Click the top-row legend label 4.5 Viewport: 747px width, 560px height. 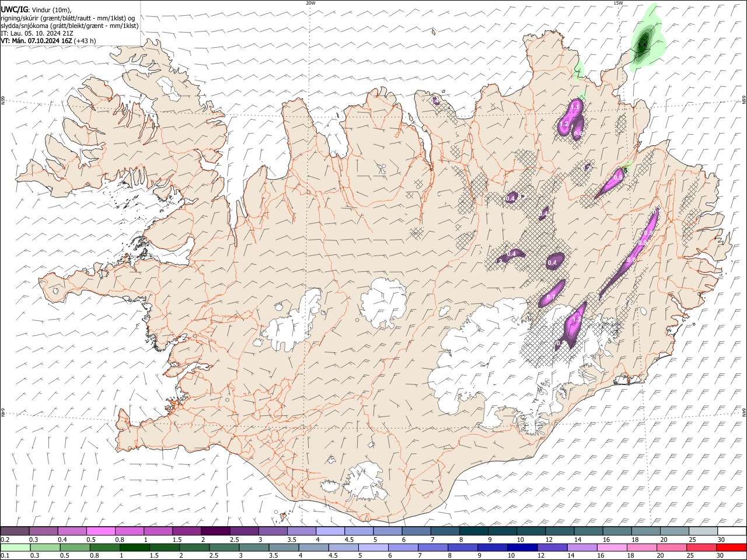pos(349,540)
